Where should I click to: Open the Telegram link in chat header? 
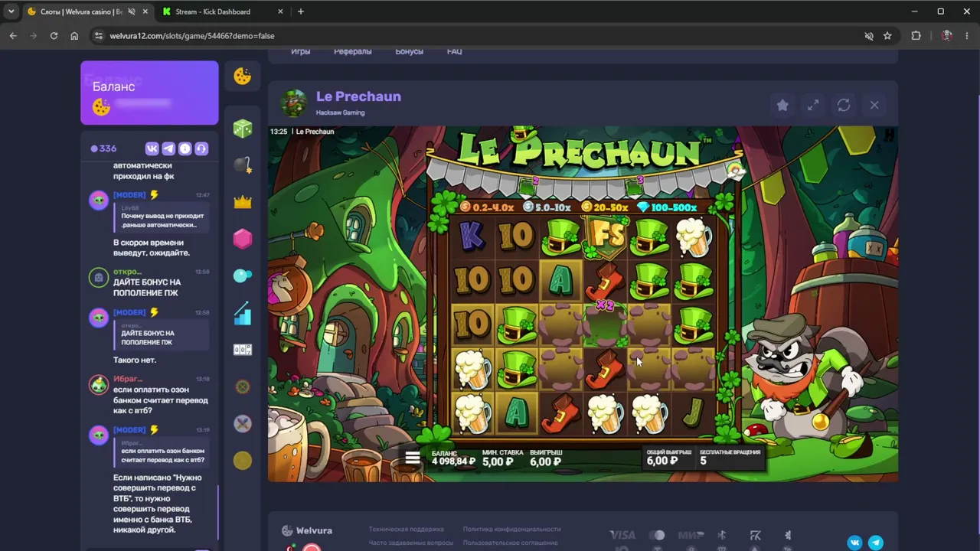click(x=168, y=148)
